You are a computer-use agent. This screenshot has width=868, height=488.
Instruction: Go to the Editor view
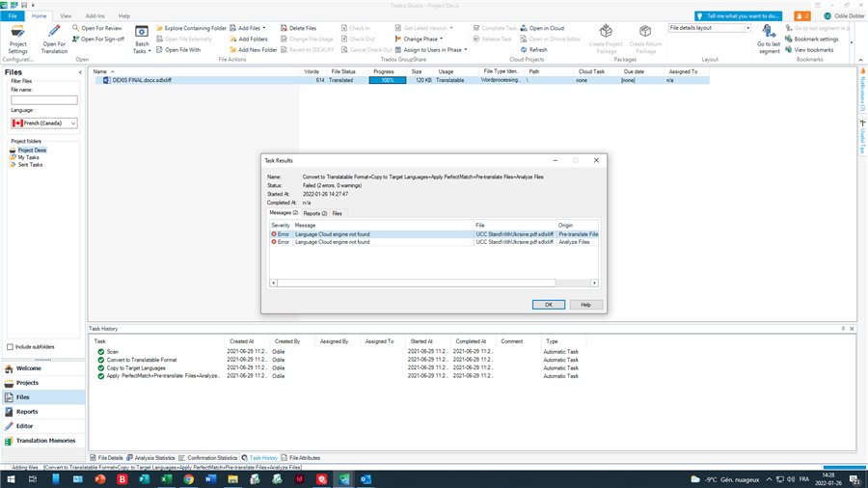tap(43, 426)
